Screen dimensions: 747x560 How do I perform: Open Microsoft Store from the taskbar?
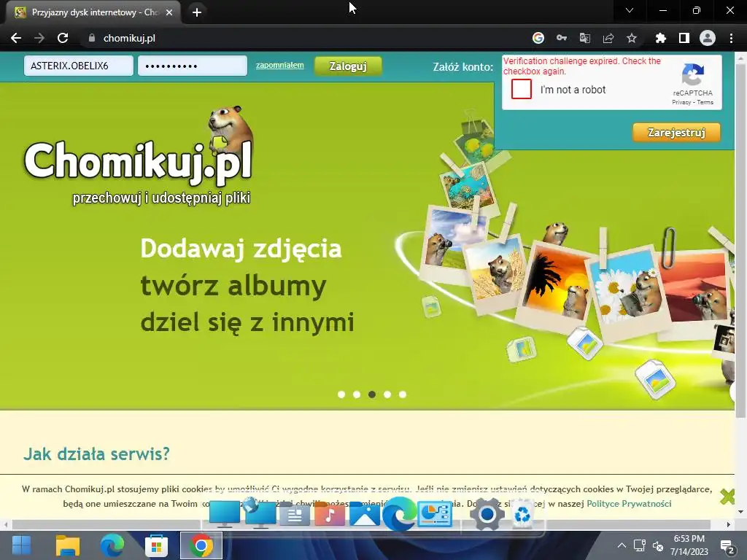coord(156,545)
